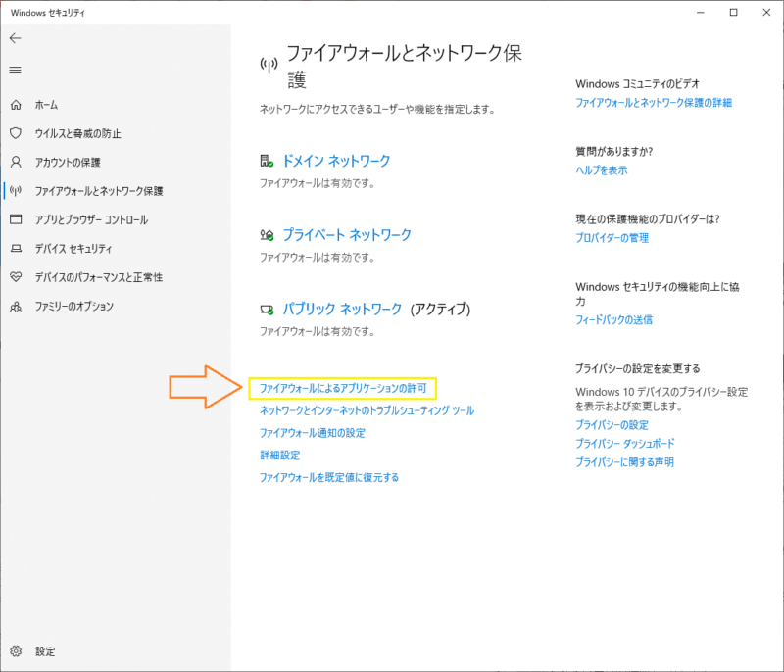Click the private network icon

(267, 235)
